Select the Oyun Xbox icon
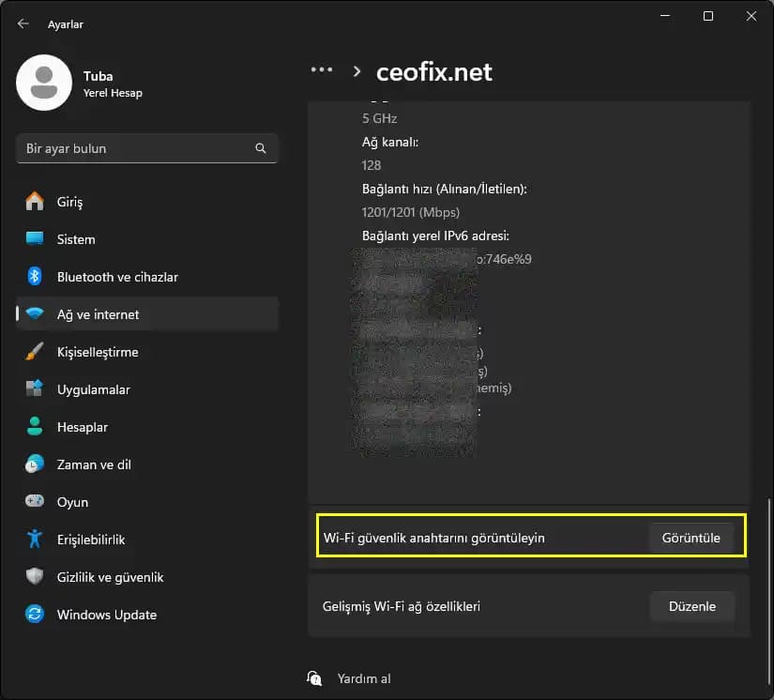This screenshot has height=700, width=774. pyautogui.click(x=34, y=502)
